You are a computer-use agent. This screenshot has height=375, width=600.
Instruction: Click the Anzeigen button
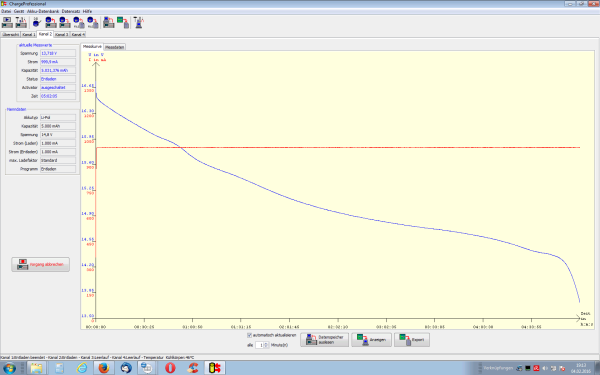(x=371, y=340)
